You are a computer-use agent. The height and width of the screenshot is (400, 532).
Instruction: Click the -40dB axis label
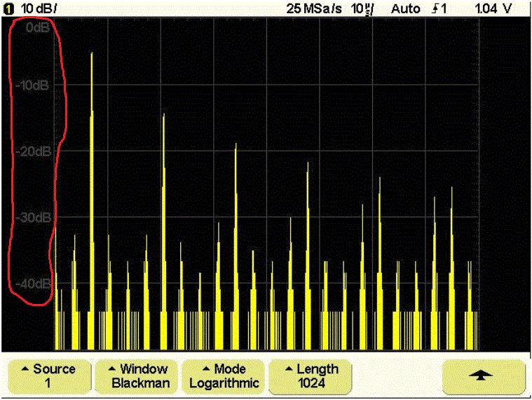(33, 284)
